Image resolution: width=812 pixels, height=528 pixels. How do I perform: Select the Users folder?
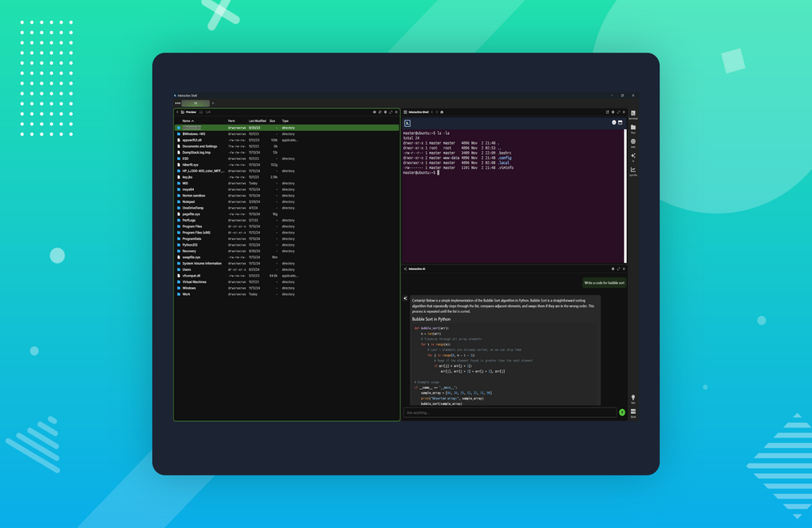(286, 269)
